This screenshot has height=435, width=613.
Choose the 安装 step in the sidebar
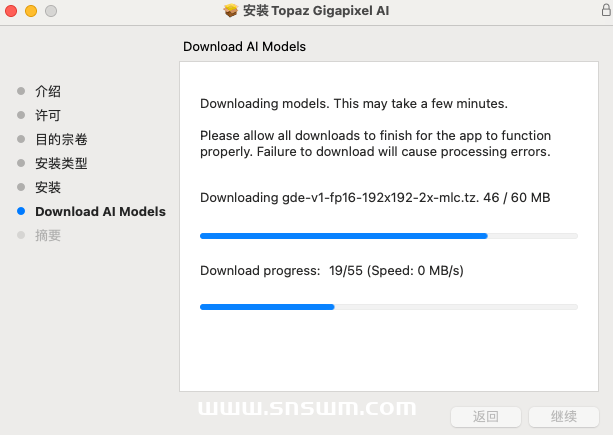[48, 187]
